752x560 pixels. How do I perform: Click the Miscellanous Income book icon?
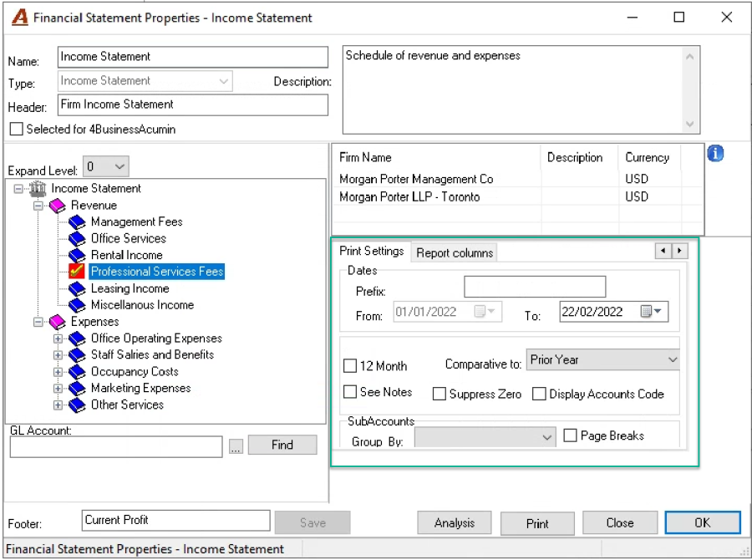pos(77,305)
